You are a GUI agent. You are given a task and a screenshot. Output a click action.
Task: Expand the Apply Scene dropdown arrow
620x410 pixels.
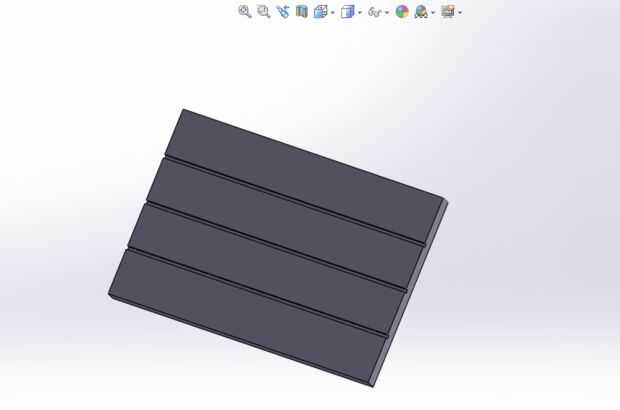[x=433, y=13]
